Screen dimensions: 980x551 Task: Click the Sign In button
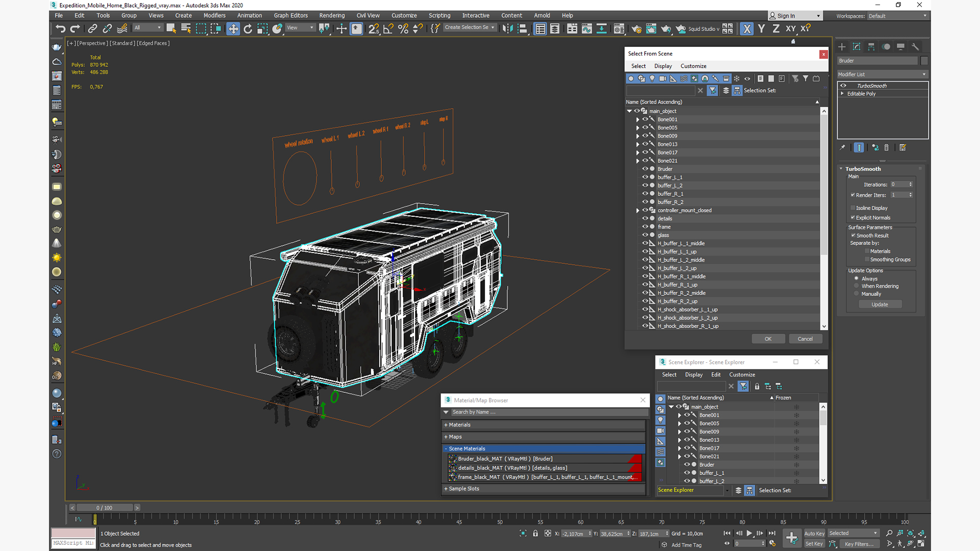pos(795,16)
